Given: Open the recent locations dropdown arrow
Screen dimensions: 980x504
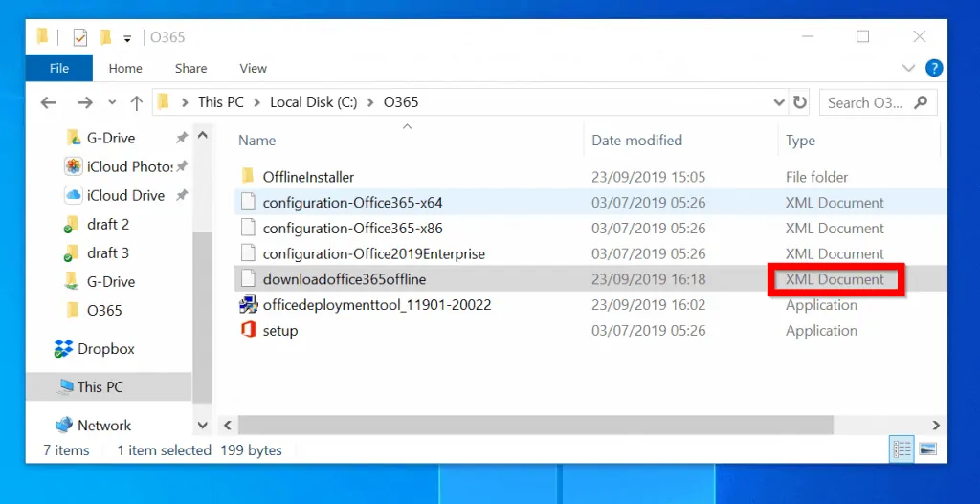Looking at the screenshot, I should 112,102.
